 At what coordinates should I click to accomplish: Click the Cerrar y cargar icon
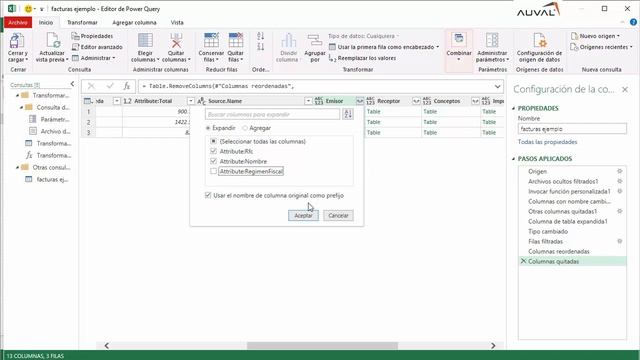click(x=17, y=41)
